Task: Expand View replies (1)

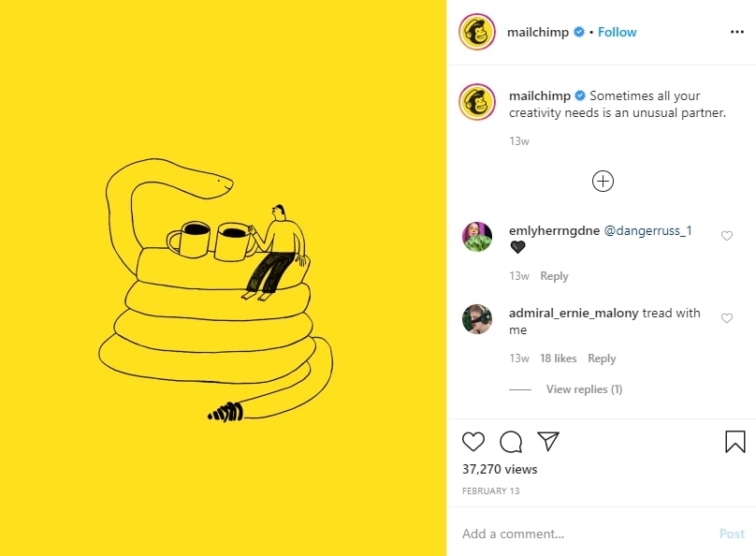Action: click(584, 389)
